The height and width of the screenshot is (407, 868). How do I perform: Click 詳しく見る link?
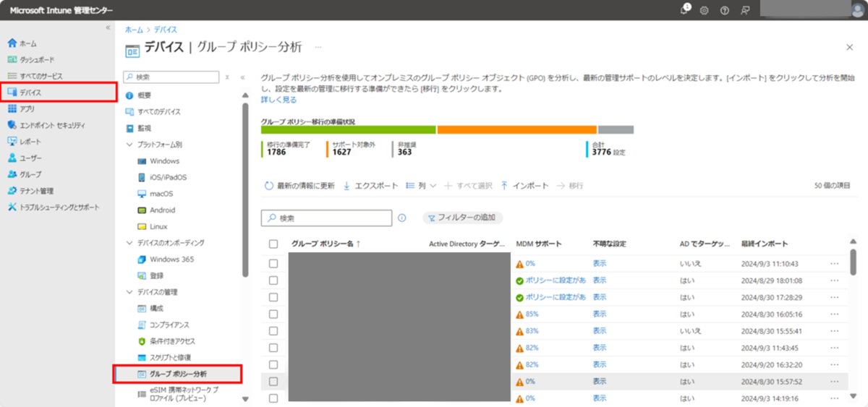[x=278, y=100]
